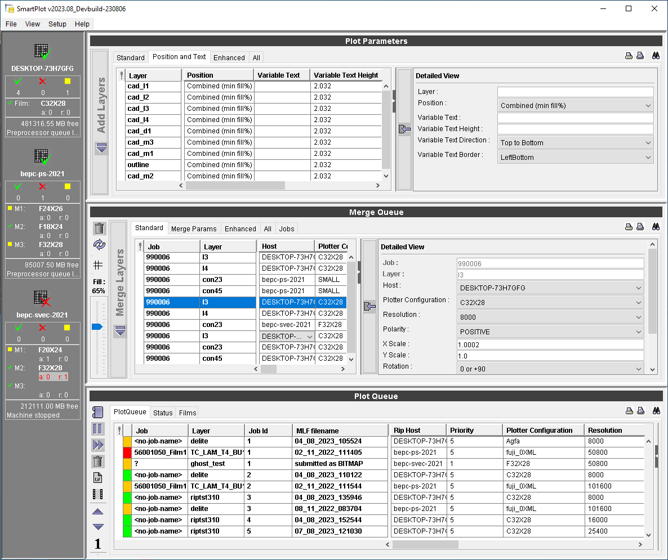Click green status swatch of riptst310 Job Id 3
Screen dimensions: 668x560
click(127, 497)
